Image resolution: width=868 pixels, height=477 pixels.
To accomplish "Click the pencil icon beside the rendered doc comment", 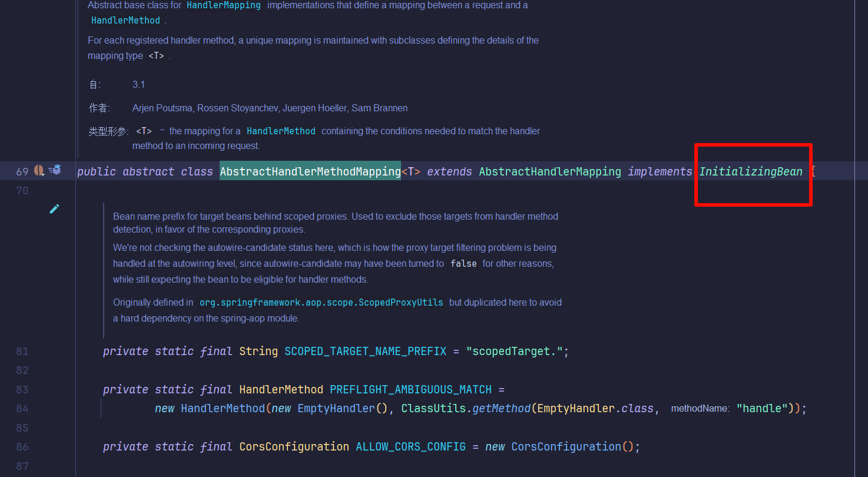I will (54, 208).
